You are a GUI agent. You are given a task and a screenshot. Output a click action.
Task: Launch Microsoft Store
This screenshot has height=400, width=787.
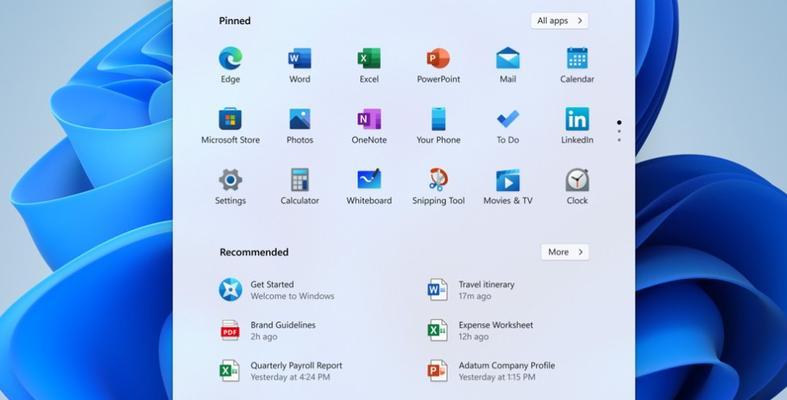230,126
